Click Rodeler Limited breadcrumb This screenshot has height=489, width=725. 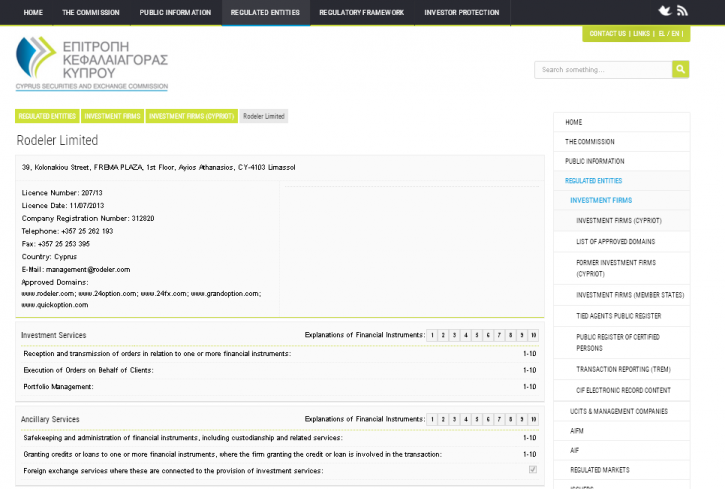(264, 116)
